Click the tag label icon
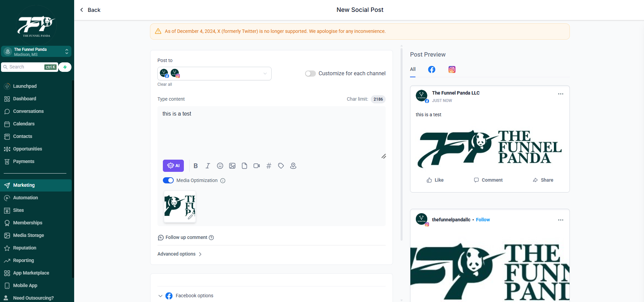Image resolution: width=644 pixels, height=302 pixels. click(281, 166)
